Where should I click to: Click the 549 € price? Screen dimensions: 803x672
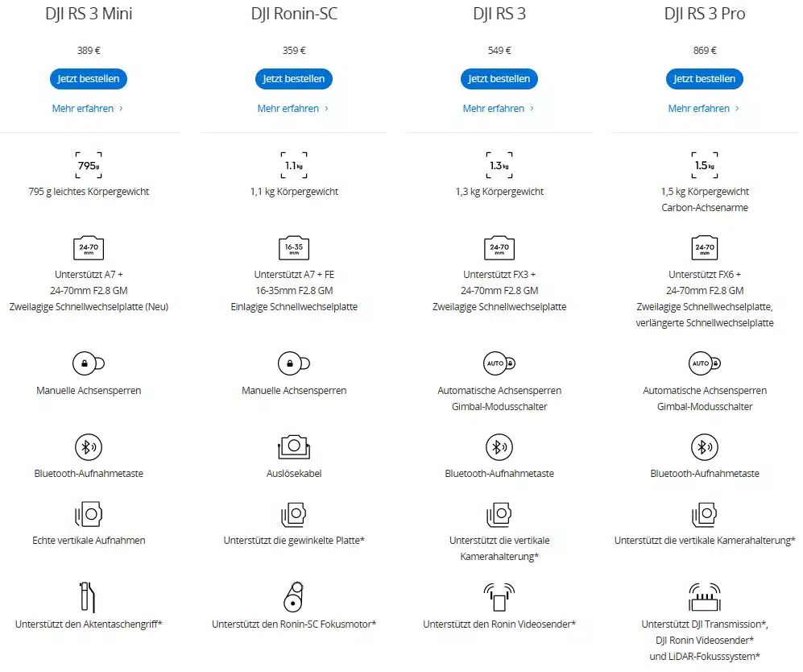click(499, 51)
